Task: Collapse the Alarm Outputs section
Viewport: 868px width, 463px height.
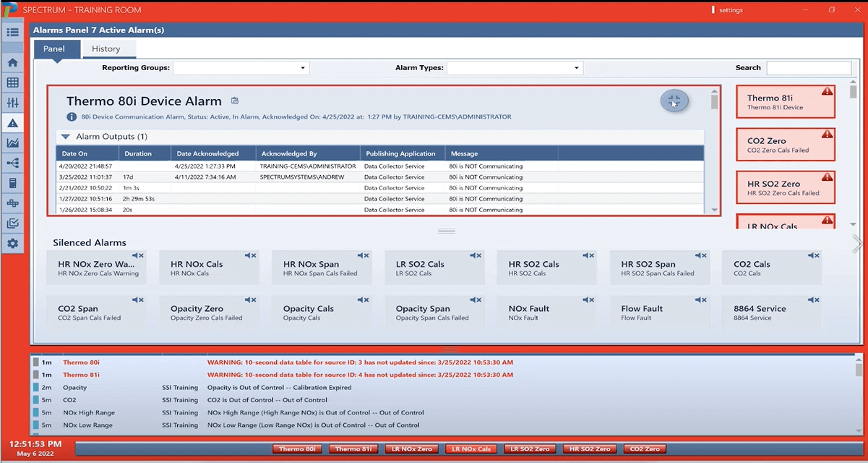Action: pos(65,136)
